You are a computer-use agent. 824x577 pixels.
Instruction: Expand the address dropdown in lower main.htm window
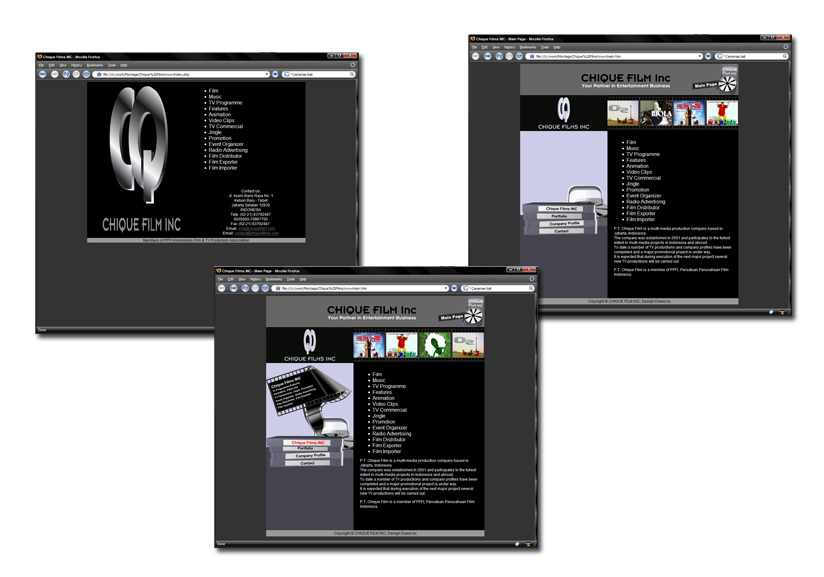pyautogui.click(x=446, y=288)
